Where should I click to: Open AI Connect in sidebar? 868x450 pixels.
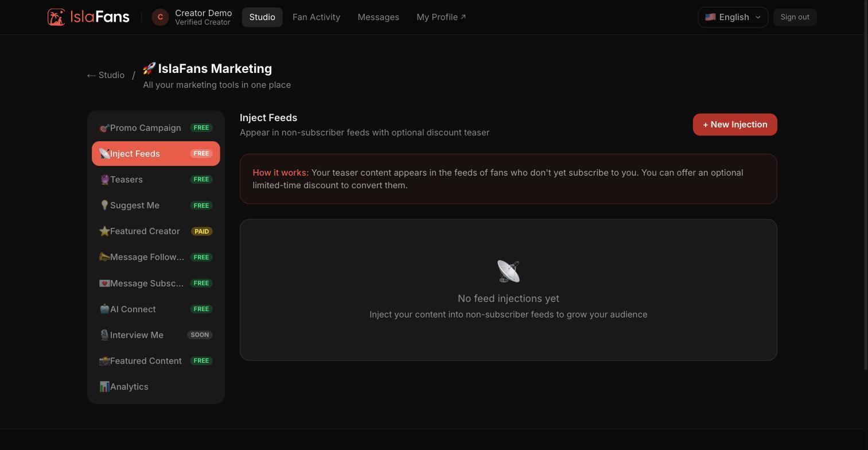pyautogui.click(x=156, y=309)
